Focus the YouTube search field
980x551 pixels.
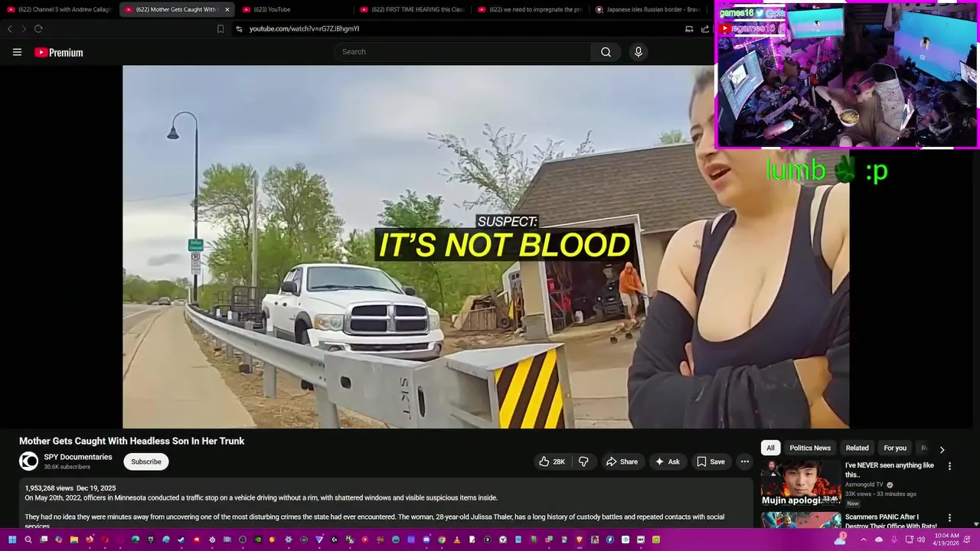click(462, 52)
